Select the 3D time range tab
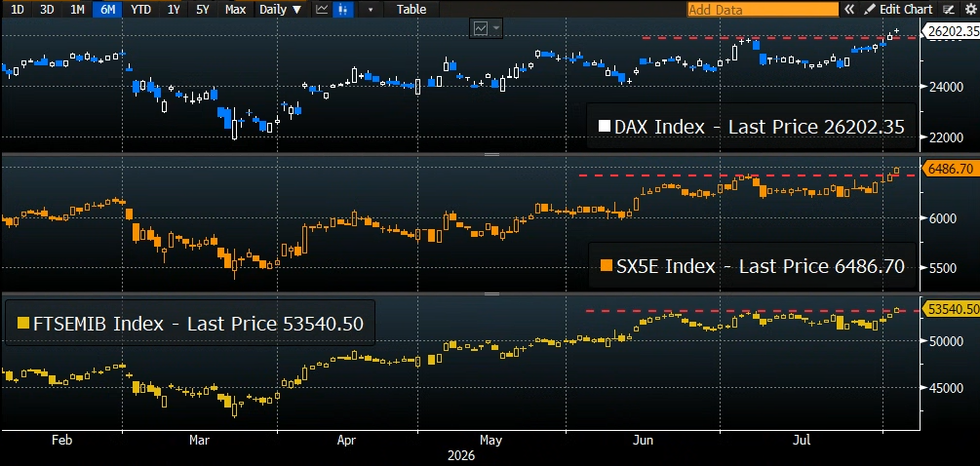 47,9
